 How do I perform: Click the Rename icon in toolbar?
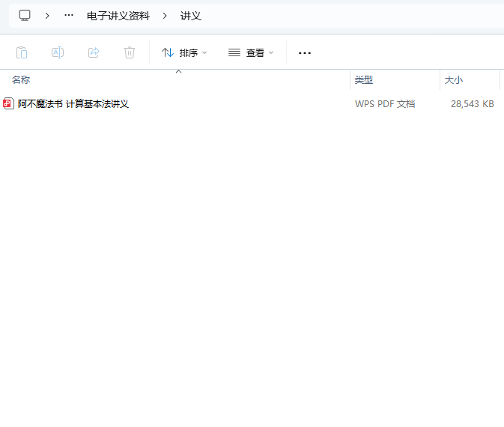tap(58, 52)
